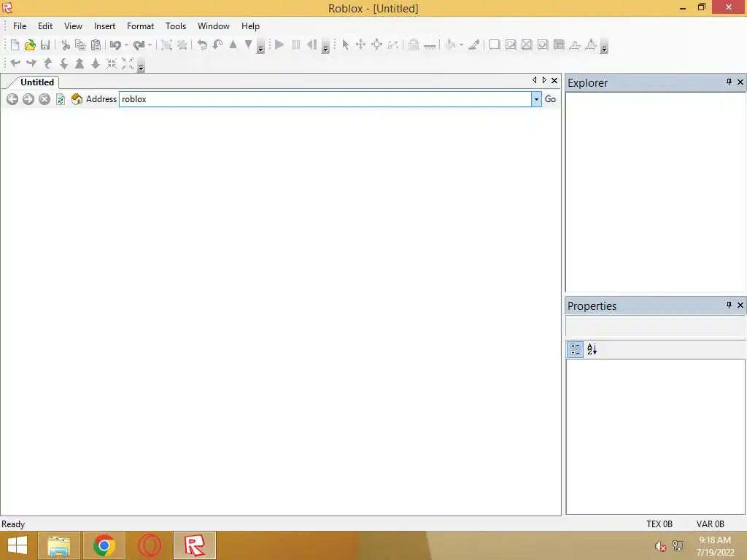Move selection down with the down triangle
The height and width of the screenshot is (560, 747).
[248, 44]
